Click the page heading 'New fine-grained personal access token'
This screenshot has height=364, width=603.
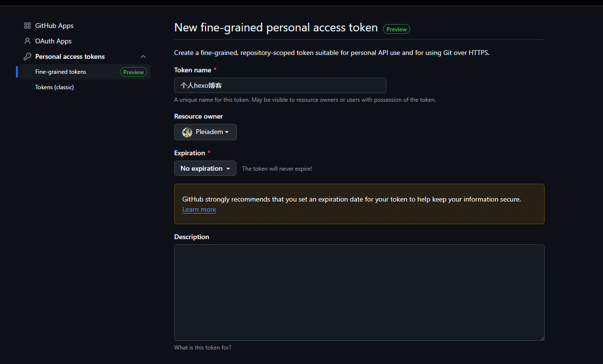click(275, 27)
